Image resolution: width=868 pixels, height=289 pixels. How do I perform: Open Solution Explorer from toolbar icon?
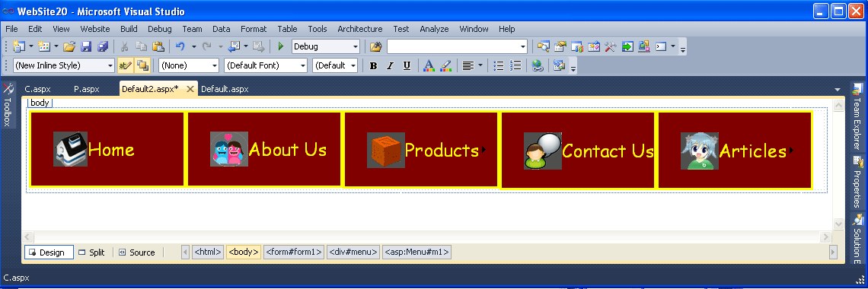(x=543, y=46)
